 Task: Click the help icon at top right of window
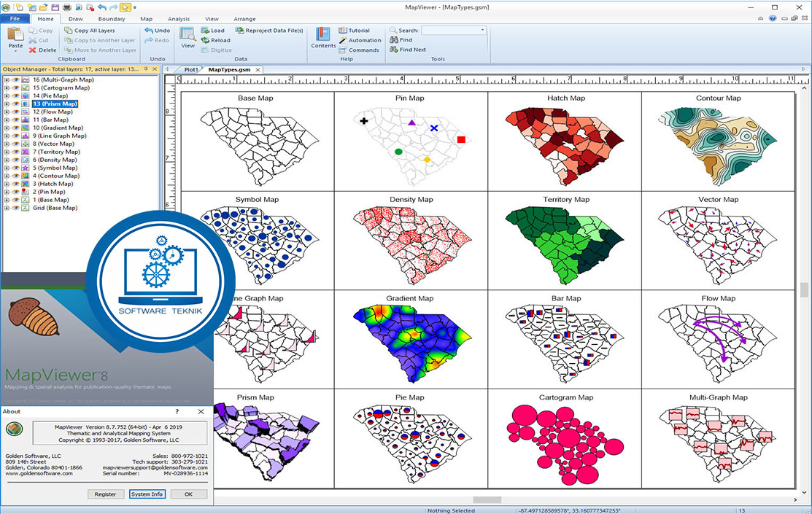(x=773, y=19)
